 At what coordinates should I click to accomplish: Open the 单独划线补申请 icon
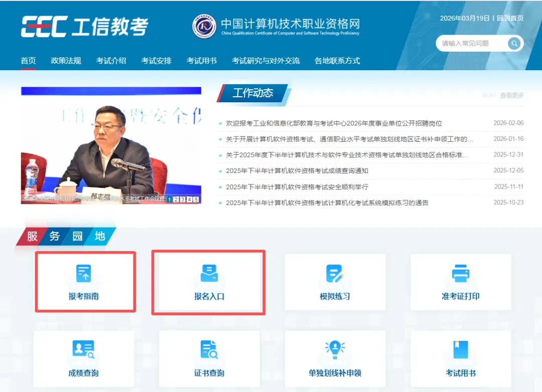[x=335, y=359]
